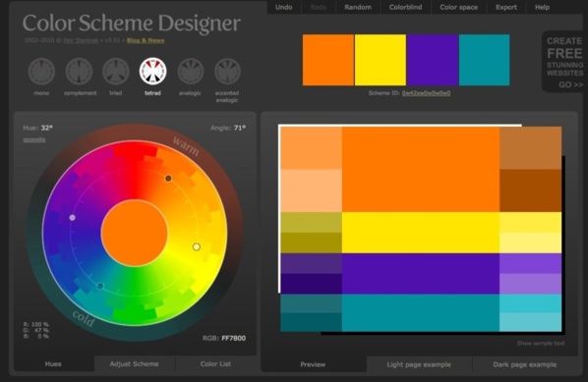Click the Angle 71° value
588x382 pixels.
[x=240, y=128]
